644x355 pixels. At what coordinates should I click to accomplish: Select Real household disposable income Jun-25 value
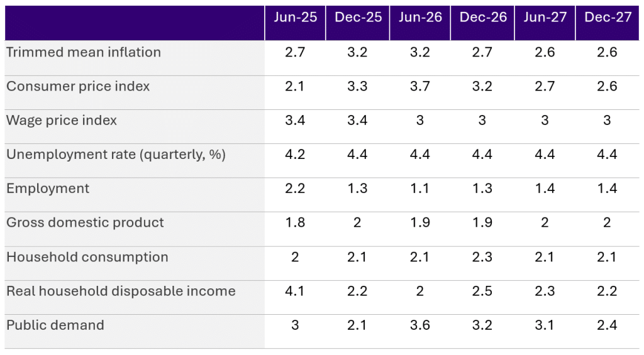[295, 291]
